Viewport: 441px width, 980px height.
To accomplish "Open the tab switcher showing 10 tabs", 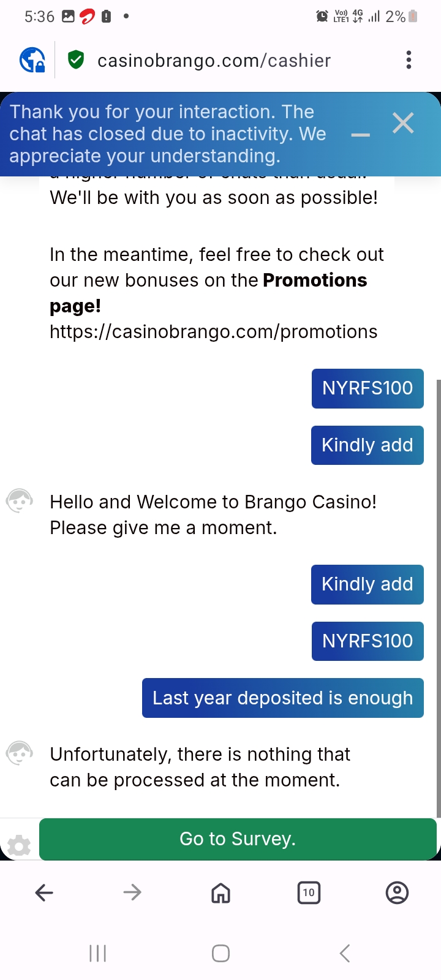I will 309,892.
